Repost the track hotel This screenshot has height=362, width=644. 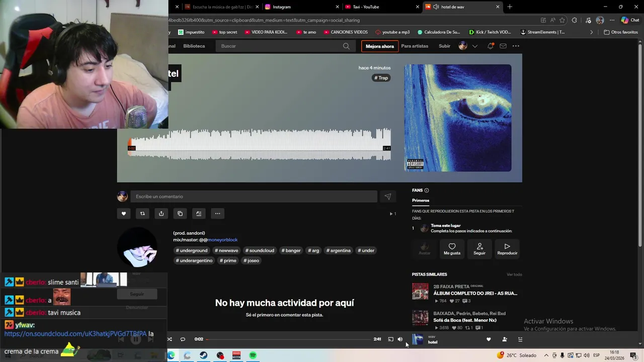pyautogui.click(x=142, y=214)
